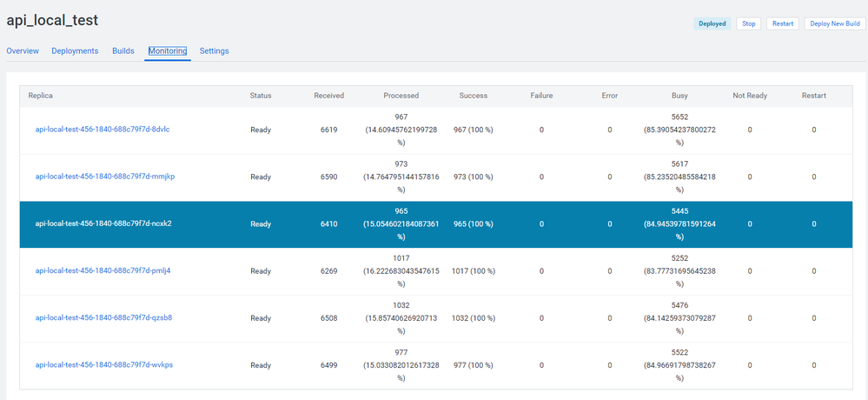Select the Monitoring tab
868x400 pixels.
tap(167, 51)
